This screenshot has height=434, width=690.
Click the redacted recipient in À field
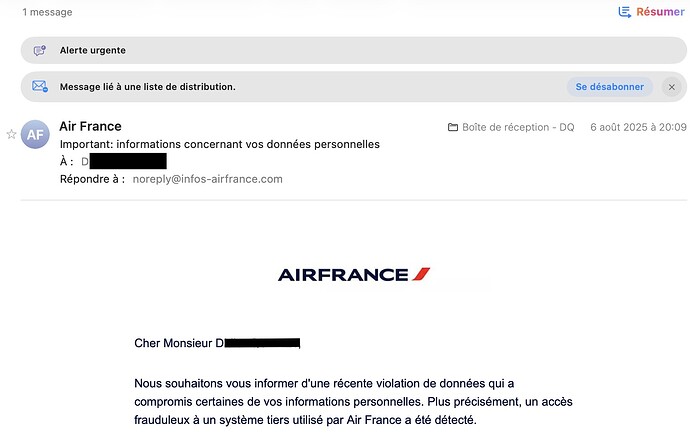click(x=124, y=161)
